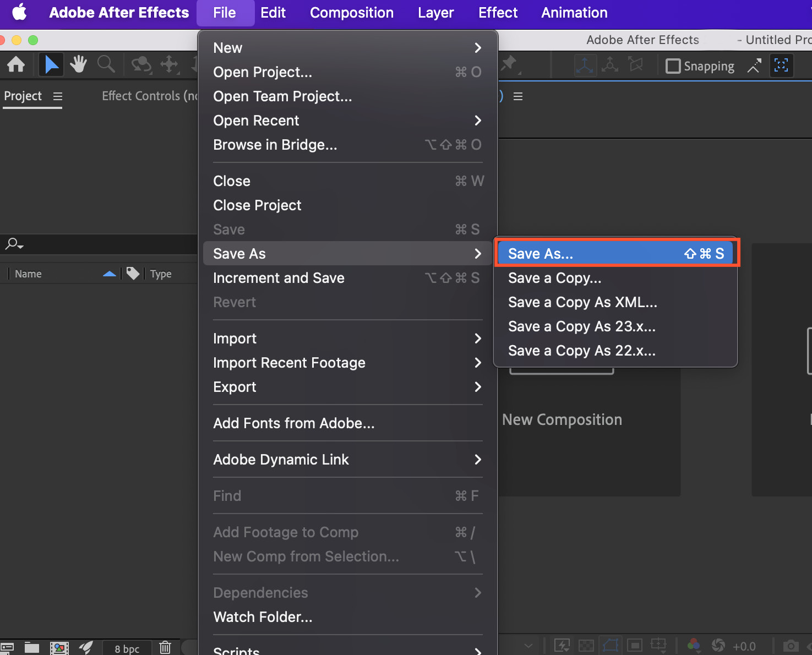Switch to the Effect Controls tab
Screen dimensions: 812x655
click(150, 96)
